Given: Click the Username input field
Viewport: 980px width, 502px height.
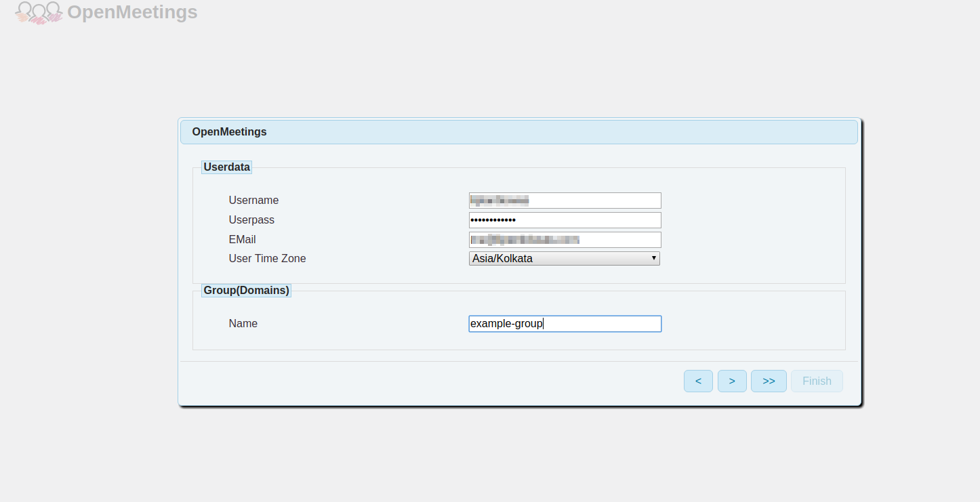Looking at the screenshot, I should click(x=565, y=201).
